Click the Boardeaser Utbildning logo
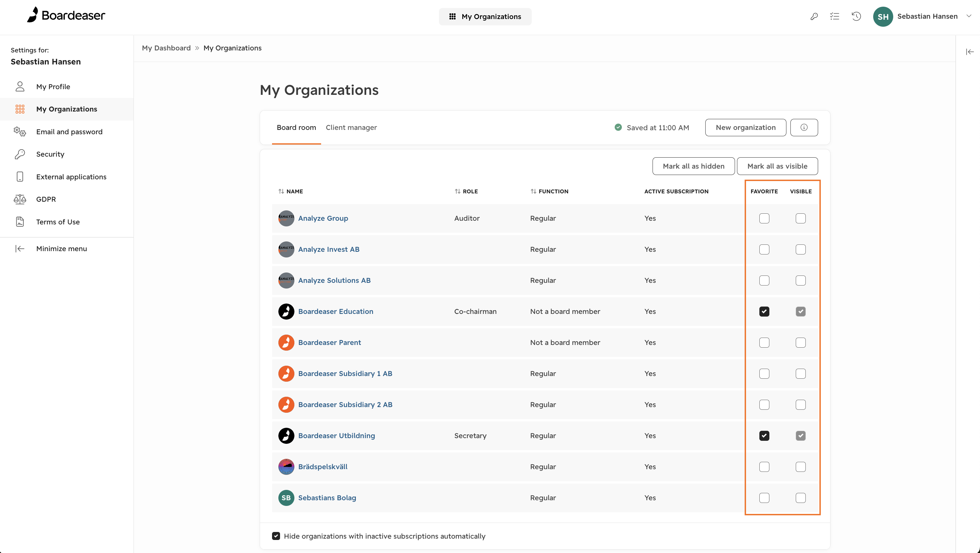The image size is (980, 553). pos(286,436)
